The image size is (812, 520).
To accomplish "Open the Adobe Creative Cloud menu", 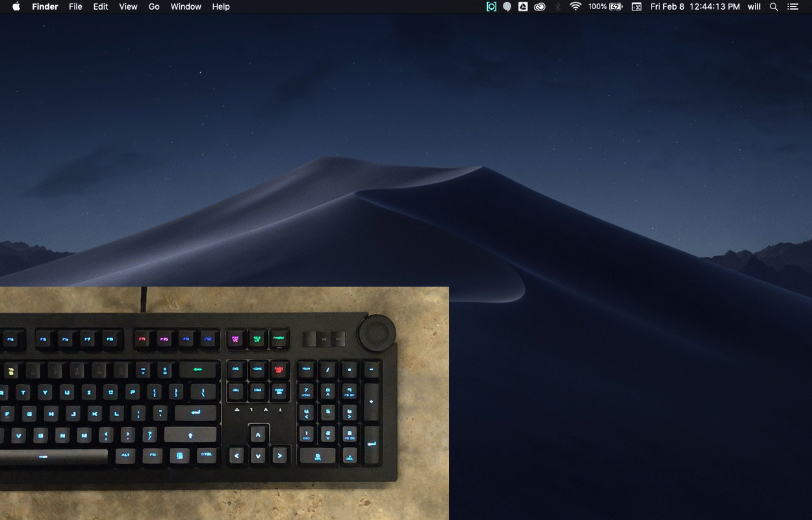I will [540, 6].
